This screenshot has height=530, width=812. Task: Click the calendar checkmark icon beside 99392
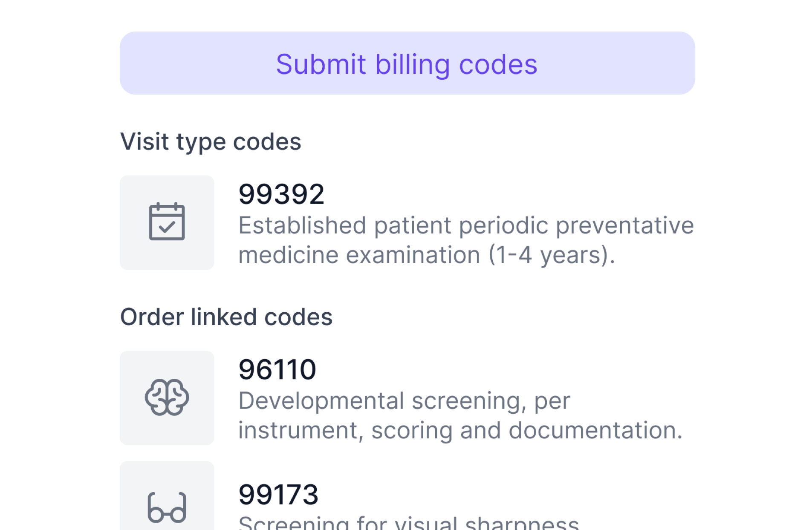click(x=167, y=222)
